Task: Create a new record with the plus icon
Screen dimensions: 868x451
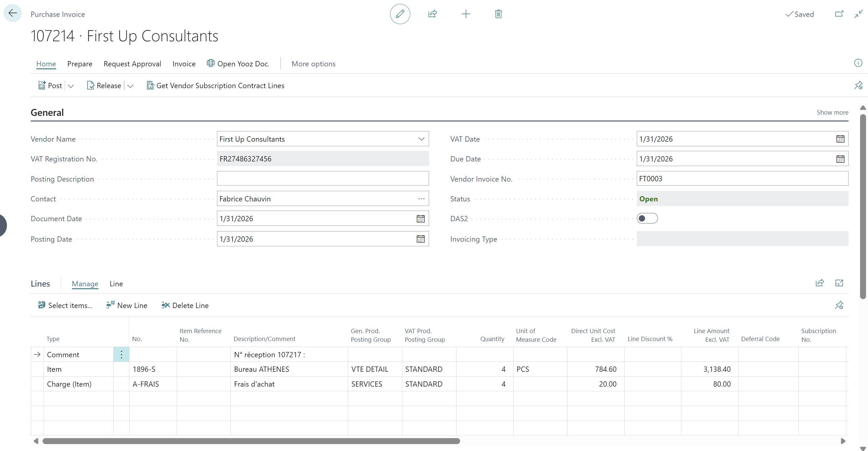Action: [466, 14]
